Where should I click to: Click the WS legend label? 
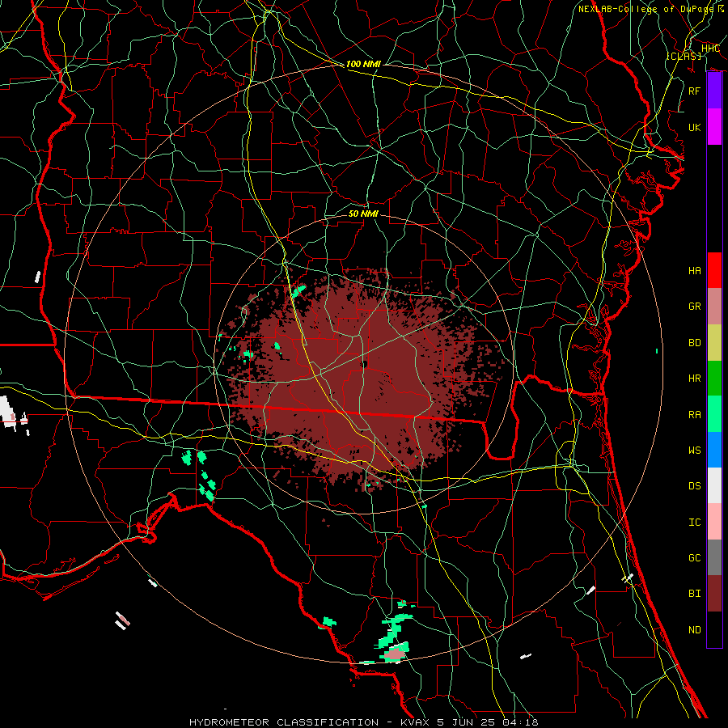(694, 451)
